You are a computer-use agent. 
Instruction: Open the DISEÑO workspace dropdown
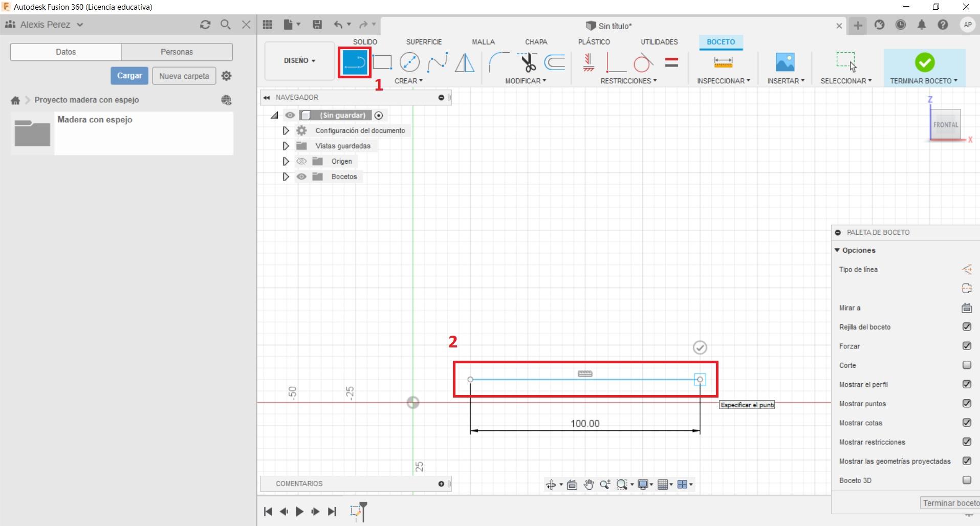[x=299, y=61]
